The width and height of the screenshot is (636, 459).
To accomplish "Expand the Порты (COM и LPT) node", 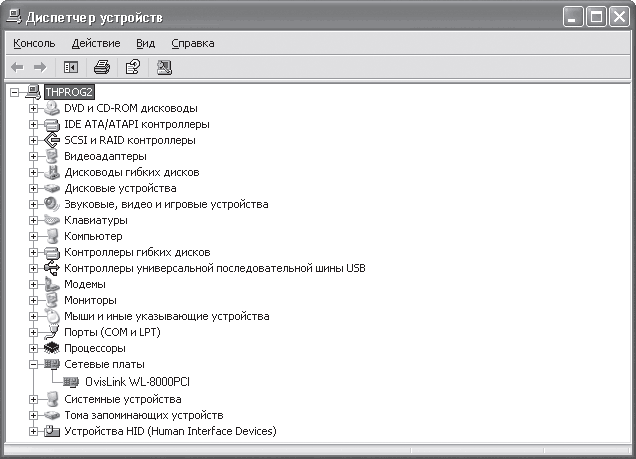I will click(33, 332).
